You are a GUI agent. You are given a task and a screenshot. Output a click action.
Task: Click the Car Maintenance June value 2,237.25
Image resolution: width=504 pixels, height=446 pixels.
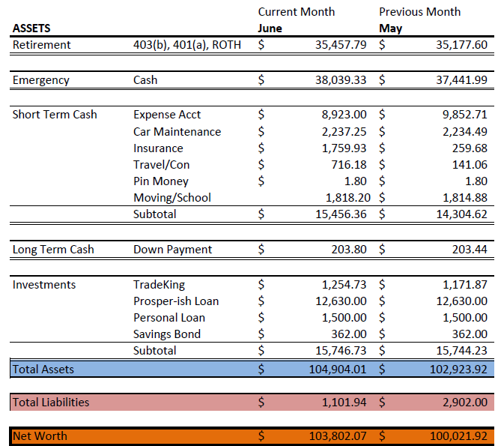344,132
